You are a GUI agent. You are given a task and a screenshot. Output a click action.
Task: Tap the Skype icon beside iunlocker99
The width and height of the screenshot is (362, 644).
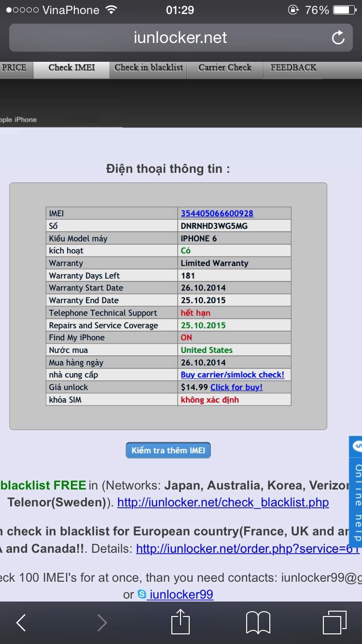point(142,594)
